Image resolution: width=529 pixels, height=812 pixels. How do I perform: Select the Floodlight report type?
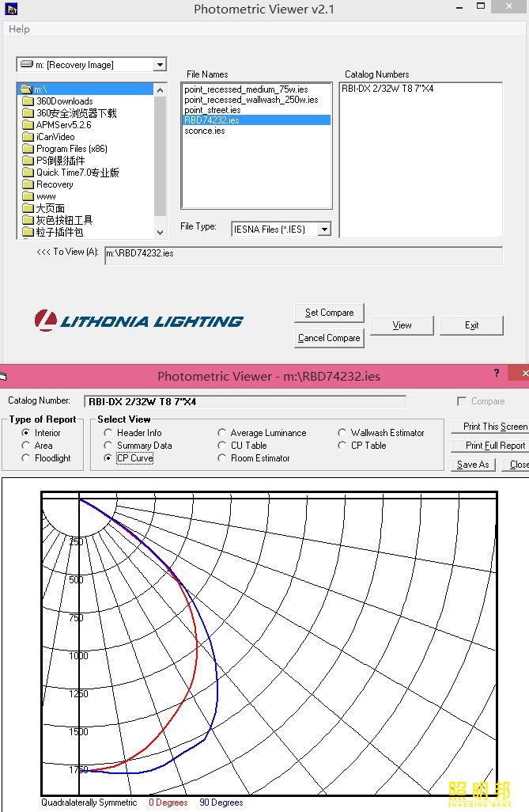pyautogui.click(x=25, y=458)
